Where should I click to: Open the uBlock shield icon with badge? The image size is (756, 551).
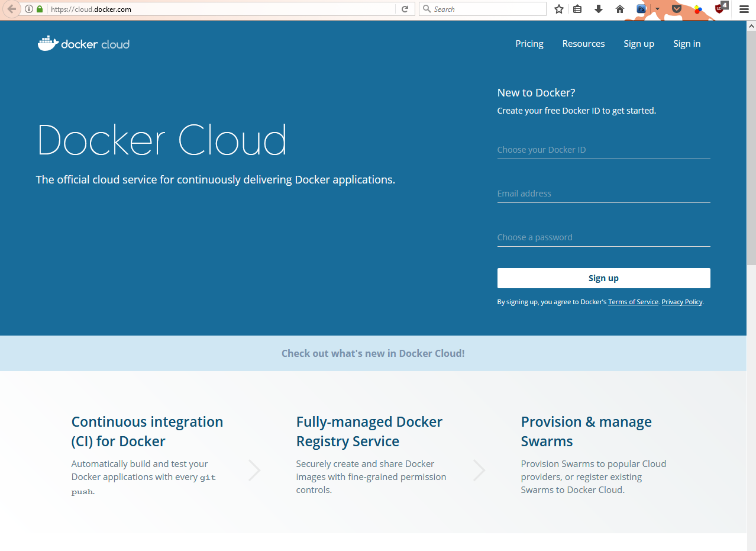pos(721,8)
